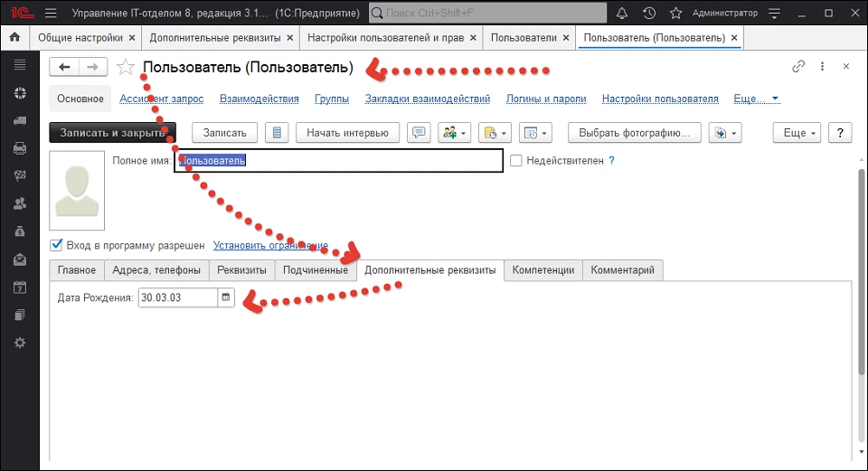The width and height of the screenshot is (868, 471).
Task: Open settings gear in left sidebar
Action: pyautogui.click(x=20, y=343)
